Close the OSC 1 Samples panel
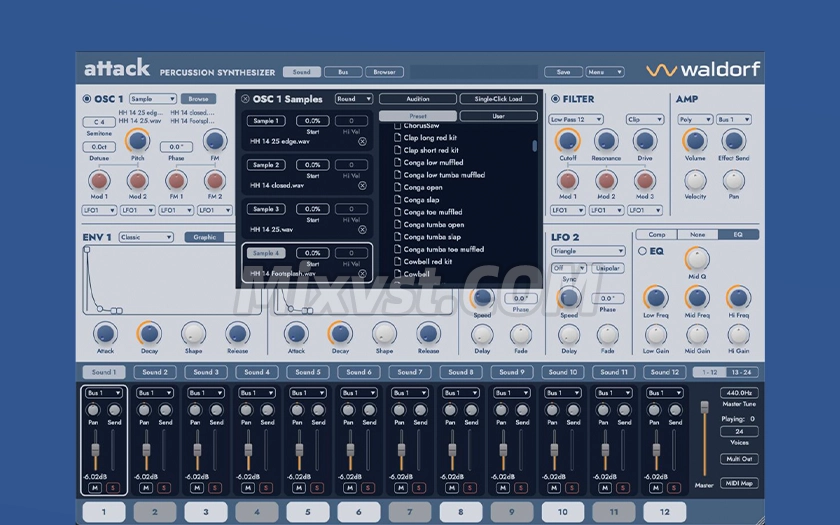 click(245, 99)
